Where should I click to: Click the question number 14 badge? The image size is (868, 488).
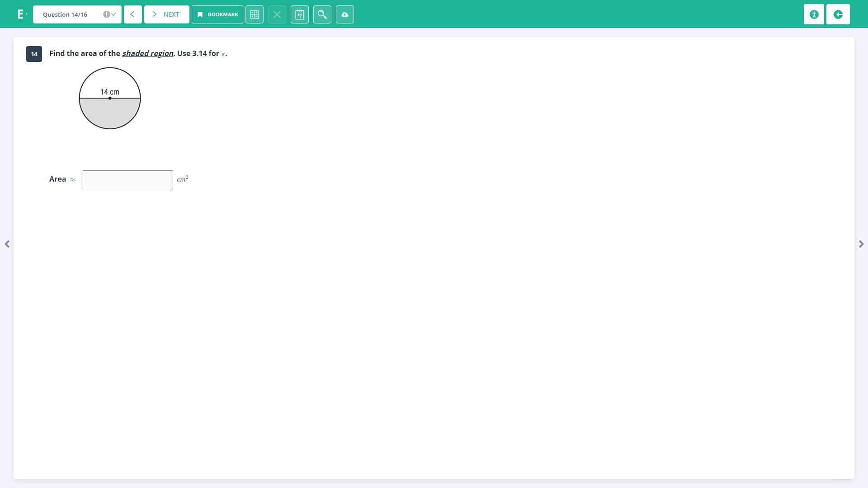tap(34, 54)
